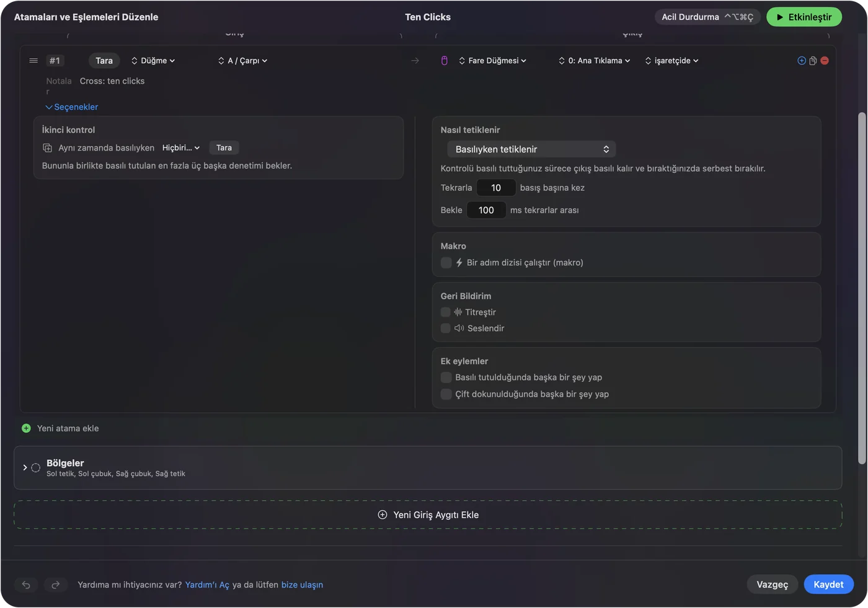Click Kaydet to save changes
The width and height of the screenshot is (868, 608).
pyautogui.click(x=828, y=584)
